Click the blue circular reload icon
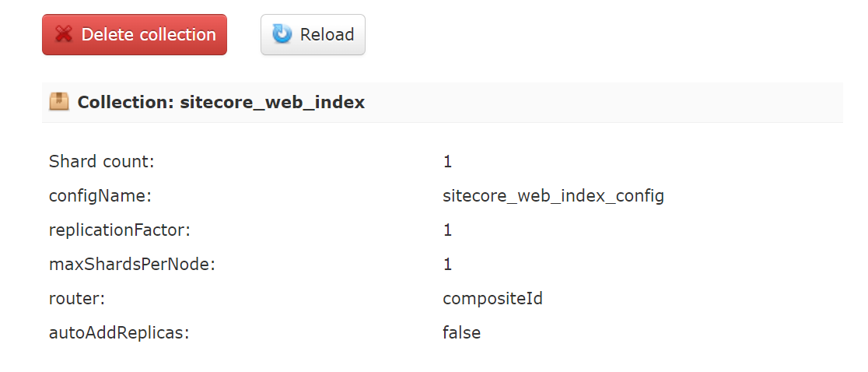868x372 pixels. click(282, 34)
